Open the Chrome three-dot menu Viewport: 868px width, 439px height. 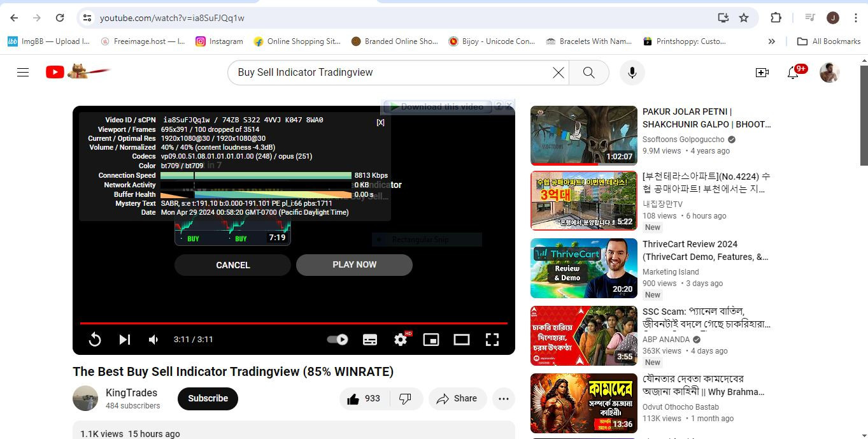click(x=855, y=18)
